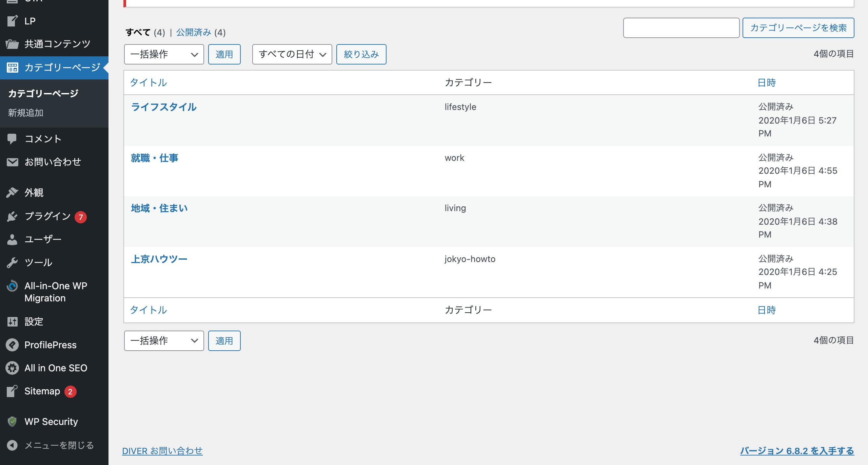Click the 共通コンテンツ folder icon

click(12, 44)
